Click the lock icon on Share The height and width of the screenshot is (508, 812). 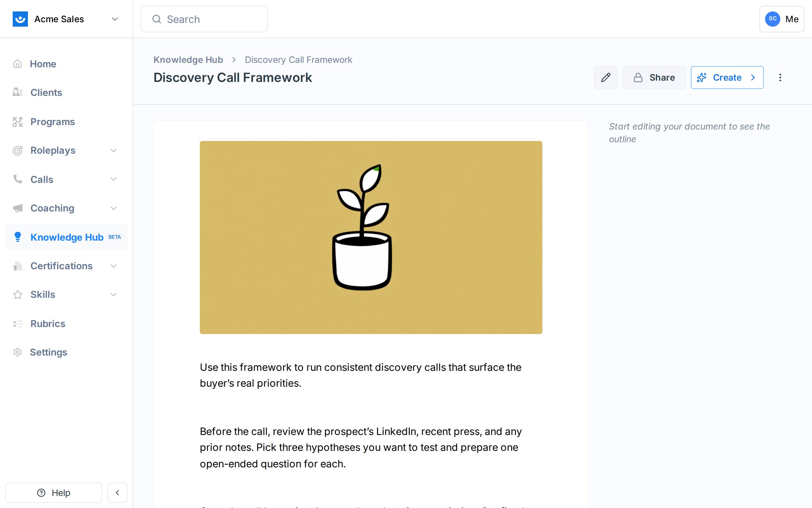click(x=638, y=77)
